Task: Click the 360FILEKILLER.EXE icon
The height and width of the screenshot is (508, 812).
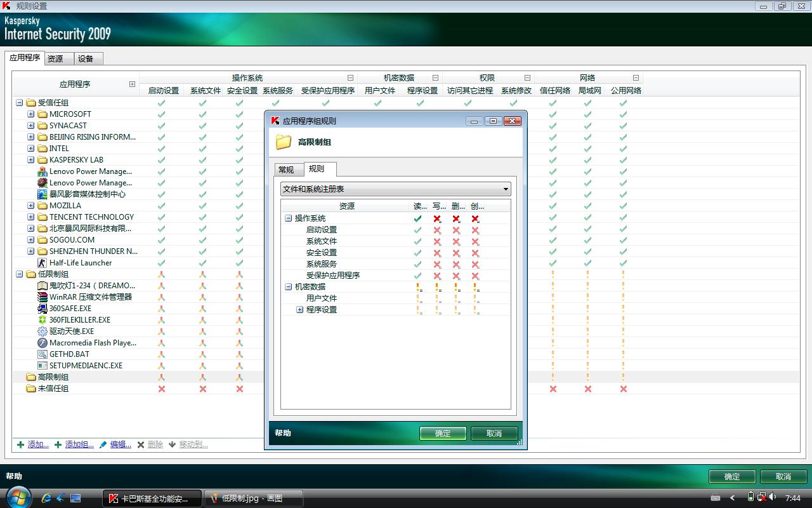Action: (43, 320)
